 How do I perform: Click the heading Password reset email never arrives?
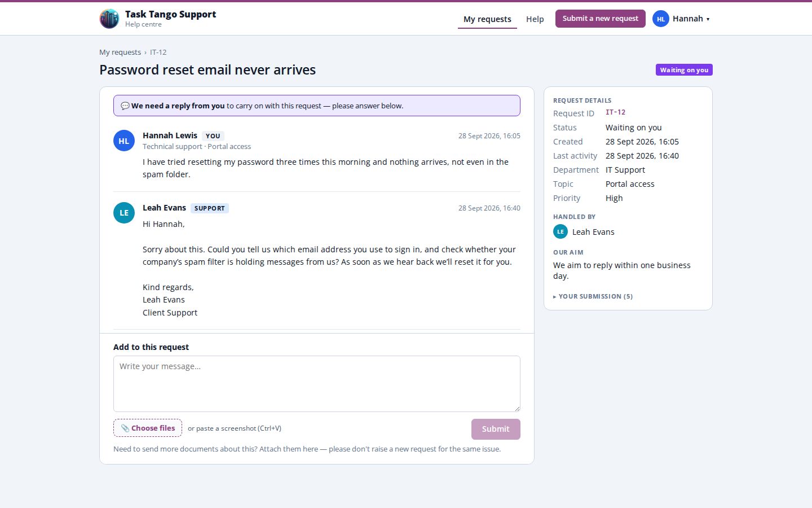point(208,69)
